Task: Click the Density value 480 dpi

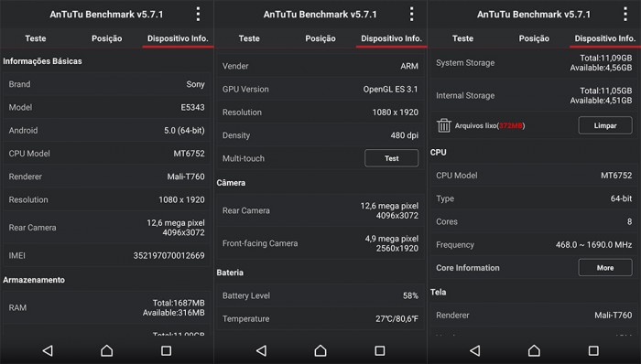Action: coord(405,135)
